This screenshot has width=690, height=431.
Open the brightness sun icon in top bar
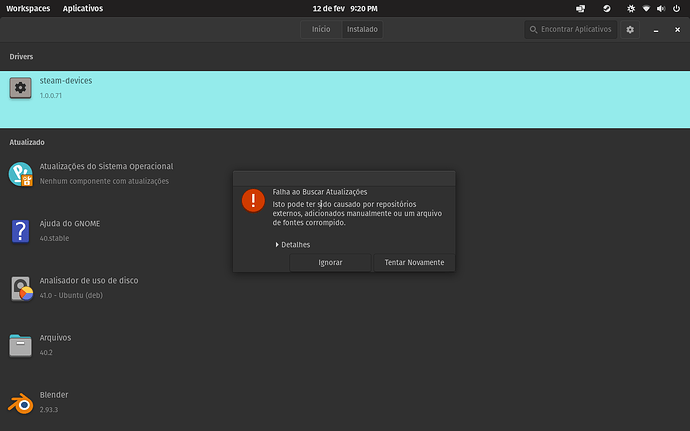point(631,8)
